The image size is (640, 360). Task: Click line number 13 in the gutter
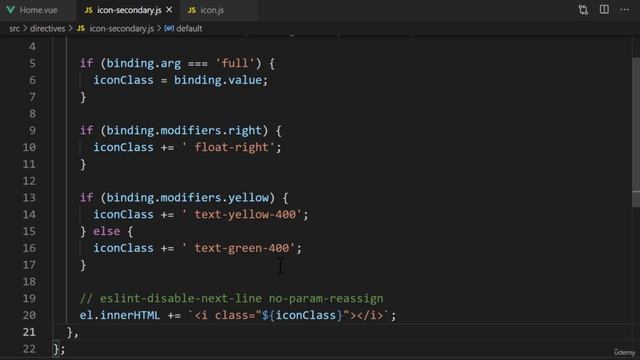tap(29, 198)
